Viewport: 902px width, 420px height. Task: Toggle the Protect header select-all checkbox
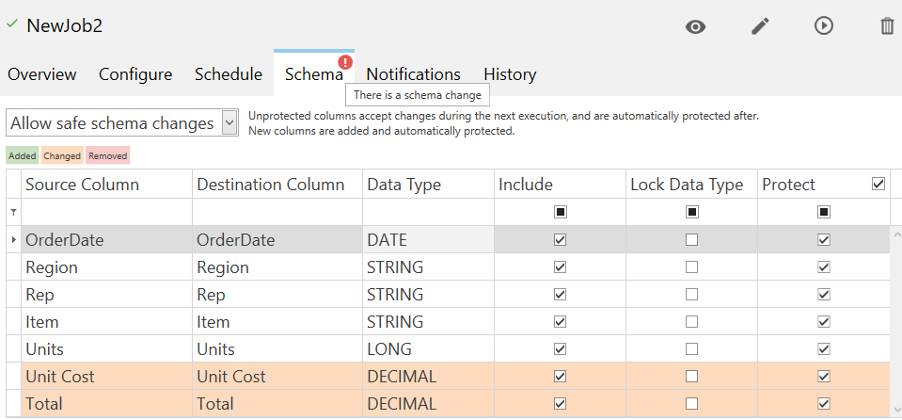[x=878, y=184]
